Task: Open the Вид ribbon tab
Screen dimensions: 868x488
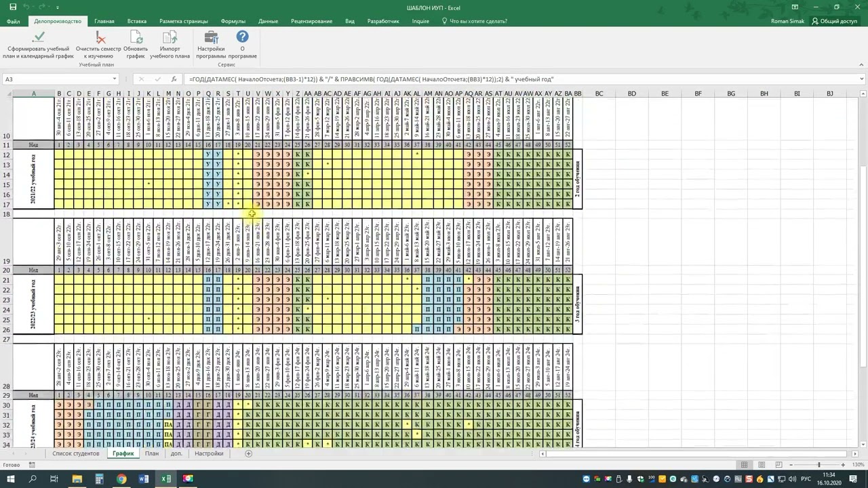Action: tap(350, 21)
